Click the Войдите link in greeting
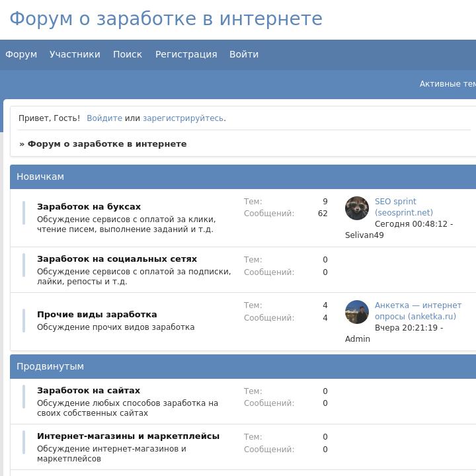The width and height of the screenshot is (476, 476). coord(104,118)
